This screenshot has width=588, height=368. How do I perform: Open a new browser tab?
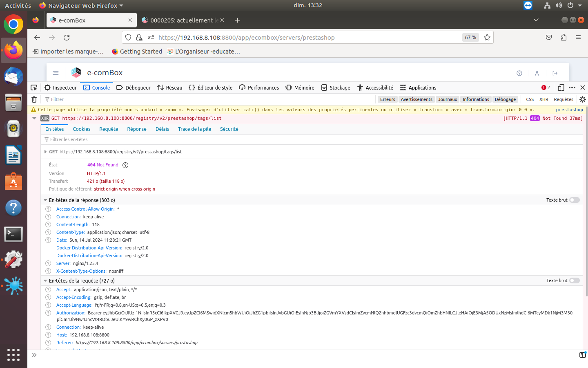(x=237, y=20)
